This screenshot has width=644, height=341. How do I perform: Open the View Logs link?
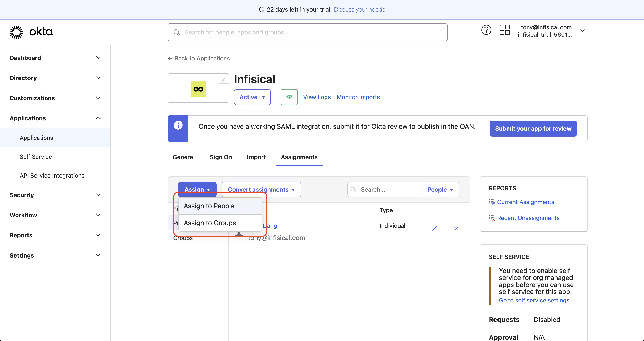[x=317, y=97]
